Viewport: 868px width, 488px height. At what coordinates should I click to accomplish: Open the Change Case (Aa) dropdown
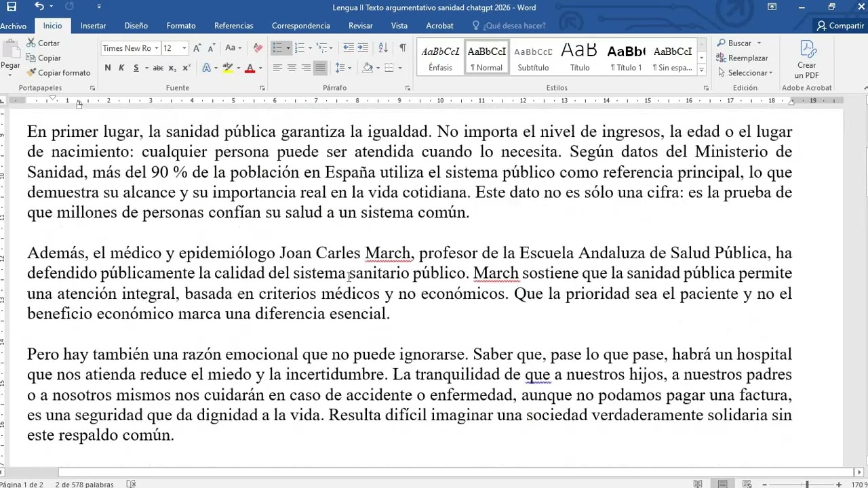[x=233, y=48]
